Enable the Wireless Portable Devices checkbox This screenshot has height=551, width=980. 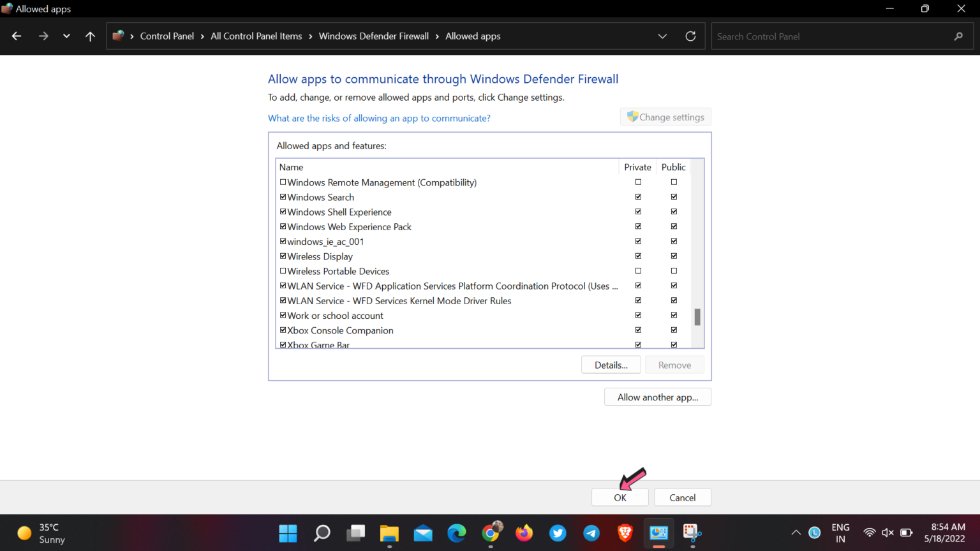(x=283, y=270)
